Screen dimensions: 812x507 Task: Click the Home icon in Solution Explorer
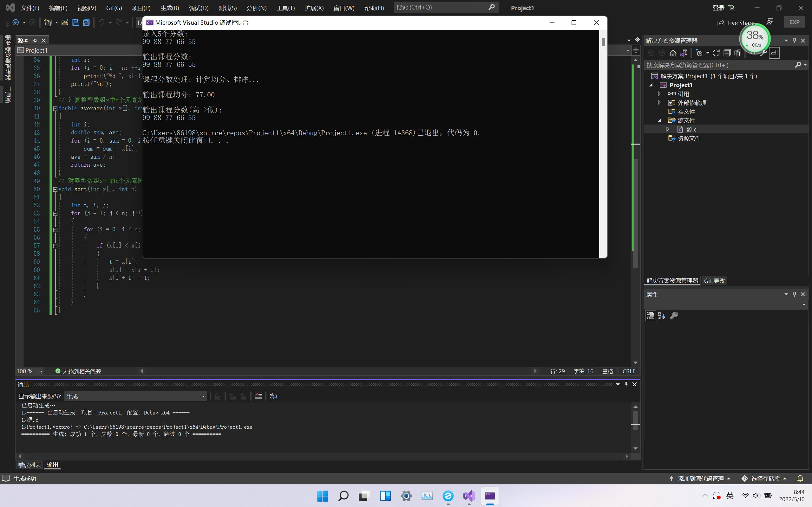(673, 53)
